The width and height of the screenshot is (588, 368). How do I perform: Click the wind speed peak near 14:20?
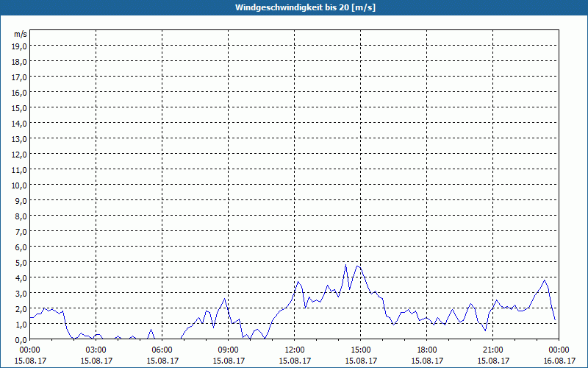345,265
